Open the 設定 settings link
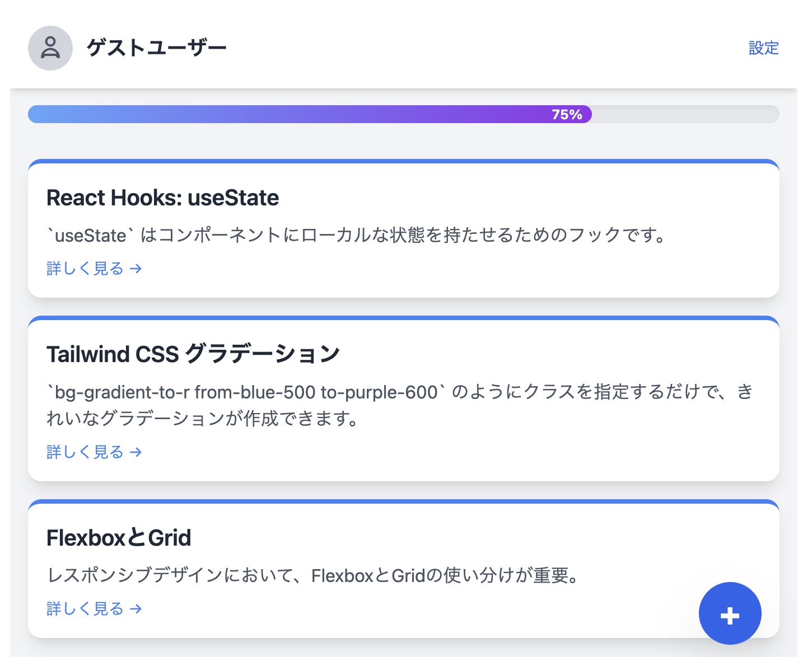 [x=763, y=48]
